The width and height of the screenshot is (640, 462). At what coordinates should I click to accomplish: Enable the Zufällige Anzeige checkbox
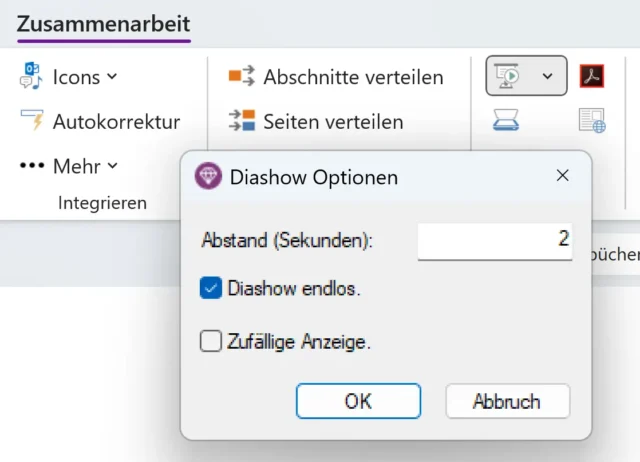click(x=211, y=342)
